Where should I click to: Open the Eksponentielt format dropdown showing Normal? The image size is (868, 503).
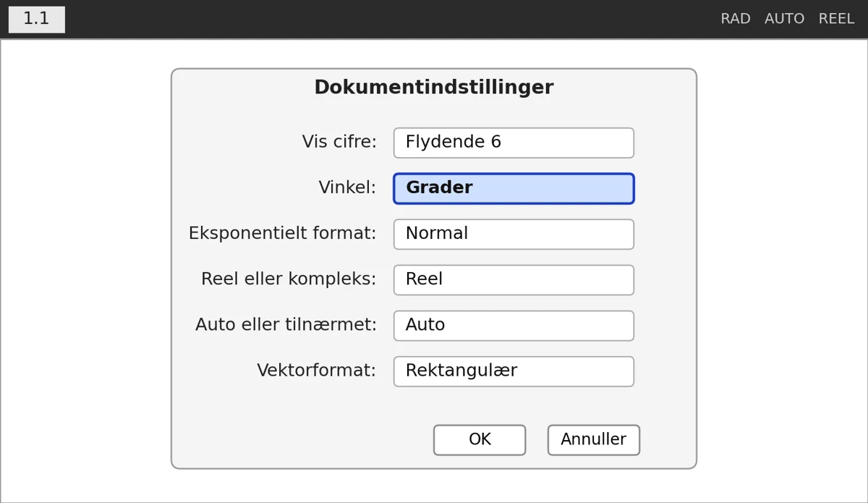pos(514,234)
